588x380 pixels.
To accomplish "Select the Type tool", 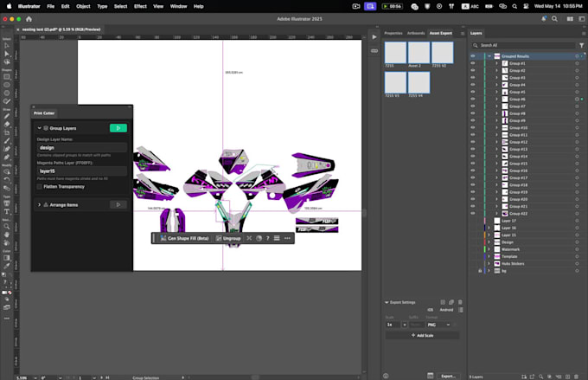I will point(6,211).
